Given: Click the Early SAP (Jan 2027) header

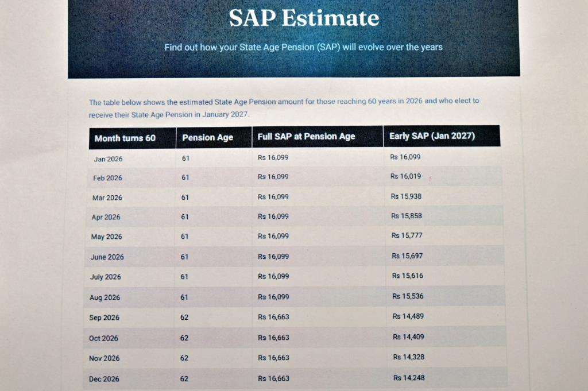Looking at the screenshot, I should [432, 136].
